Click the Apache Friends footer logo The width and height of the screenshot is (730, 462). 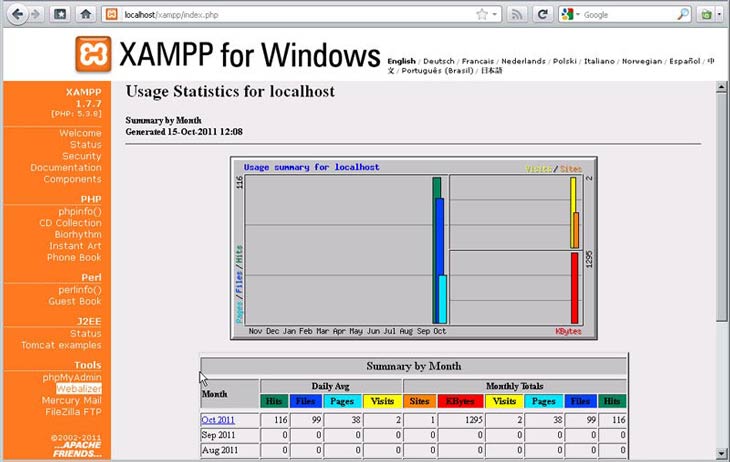point(77,449)
